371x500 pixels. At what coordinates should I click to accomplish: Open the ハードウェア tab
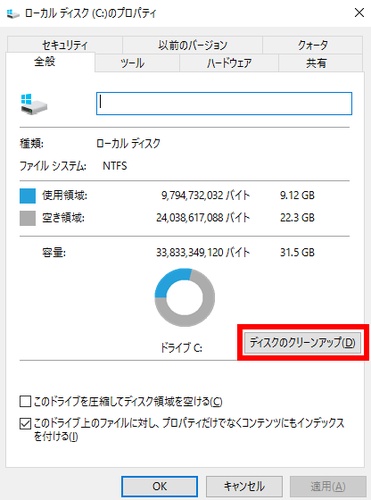[x=229, y=63]
